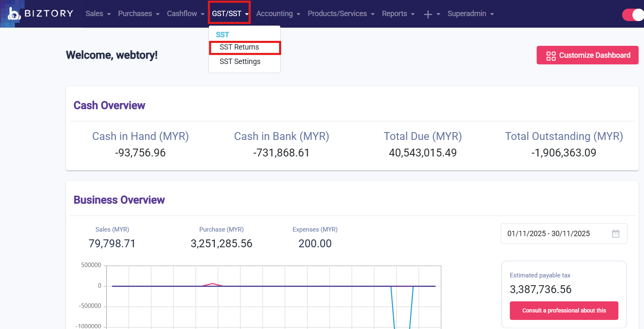
Task: Click the Sales (MYR) value 79,798.71
Action: pos(112,244)
